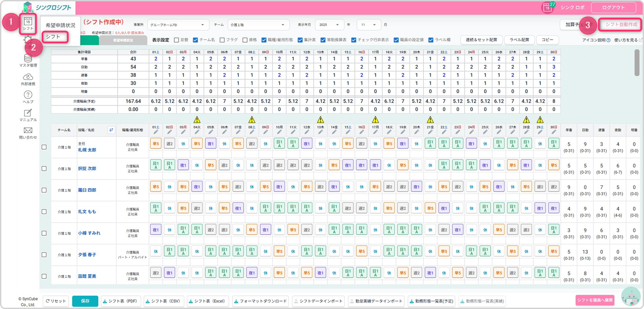
Task: Uncheck the チーム名 display checkbox
Action: (195, 40)
